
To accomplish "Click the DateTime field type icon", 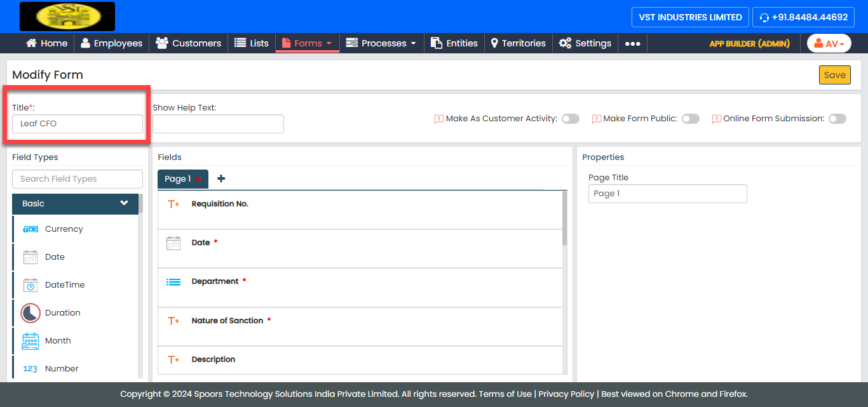I will 31,285.
